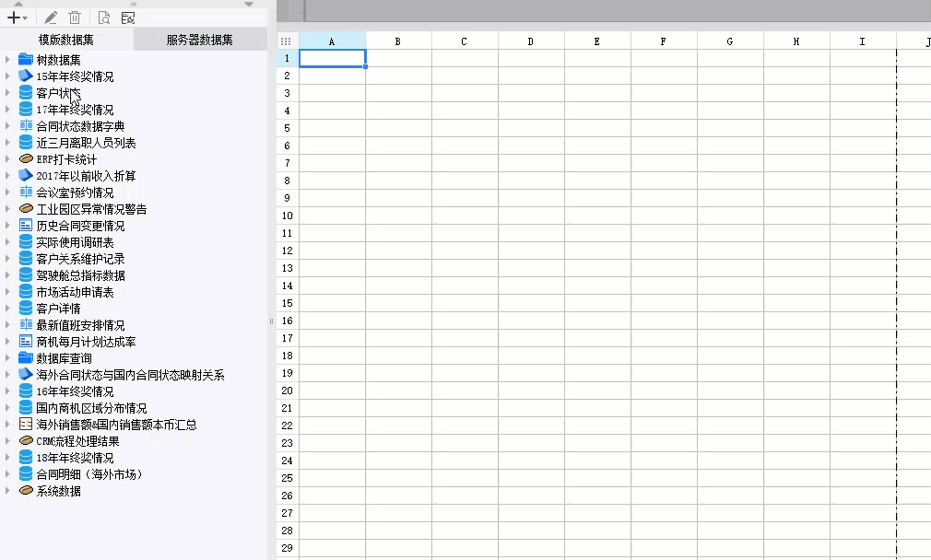This screenshot has height=560, width=931.
Task: Select the 16年年终奖情况 dataset name
Action: pos(75,391)
